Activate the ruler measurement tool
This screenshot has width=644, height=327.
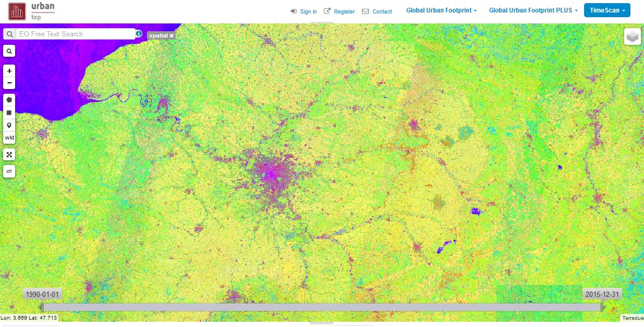click(x=9, y=171)
